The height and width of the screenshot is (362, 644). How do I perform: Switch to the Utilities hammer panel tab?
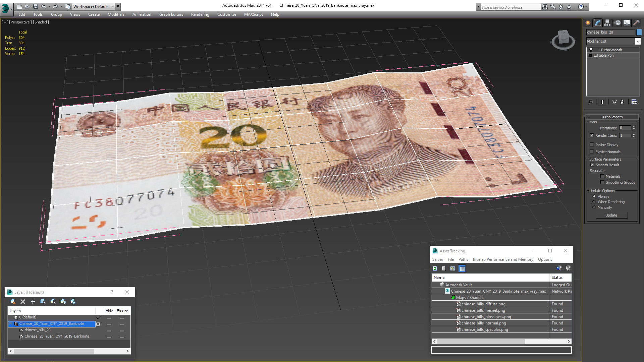[636, 23]
